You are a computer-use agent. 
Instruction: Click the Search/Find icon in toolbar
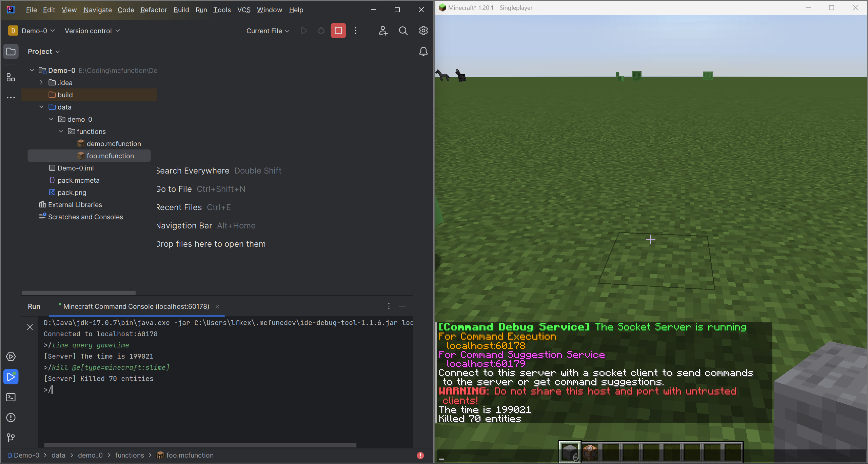(x=403, y=31)
